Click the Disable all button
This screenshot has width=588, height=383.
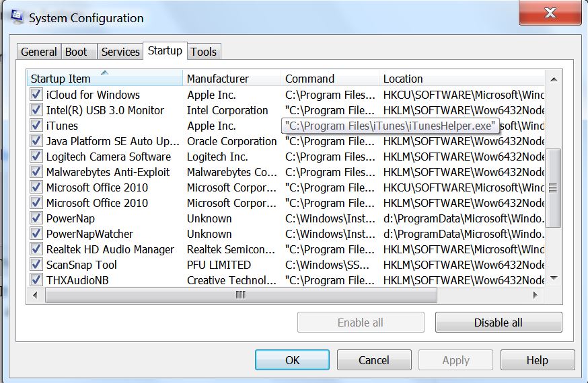point(499,323)
